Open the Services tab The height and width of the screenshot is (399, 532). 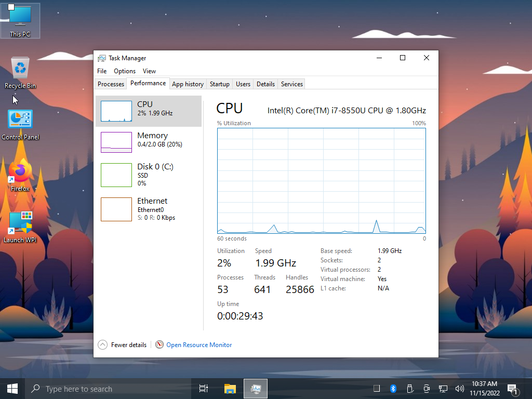click(292, 84)
